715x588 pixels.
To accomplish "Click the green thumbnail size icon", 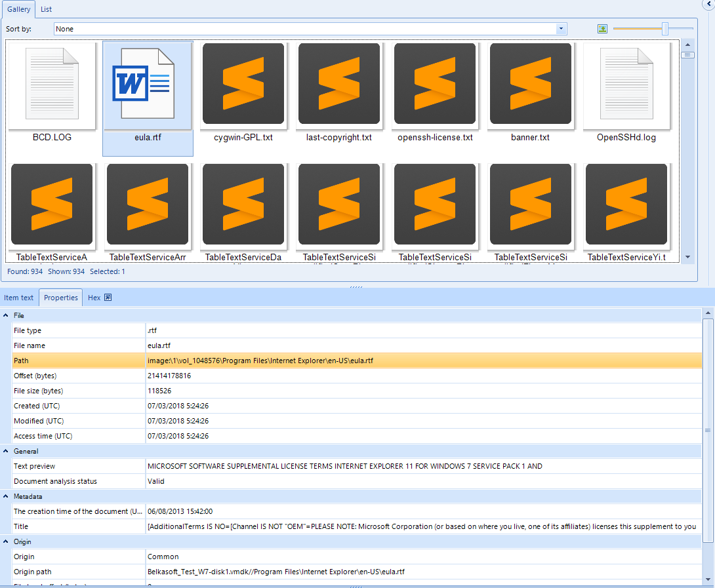I will (x=602, y=29).
